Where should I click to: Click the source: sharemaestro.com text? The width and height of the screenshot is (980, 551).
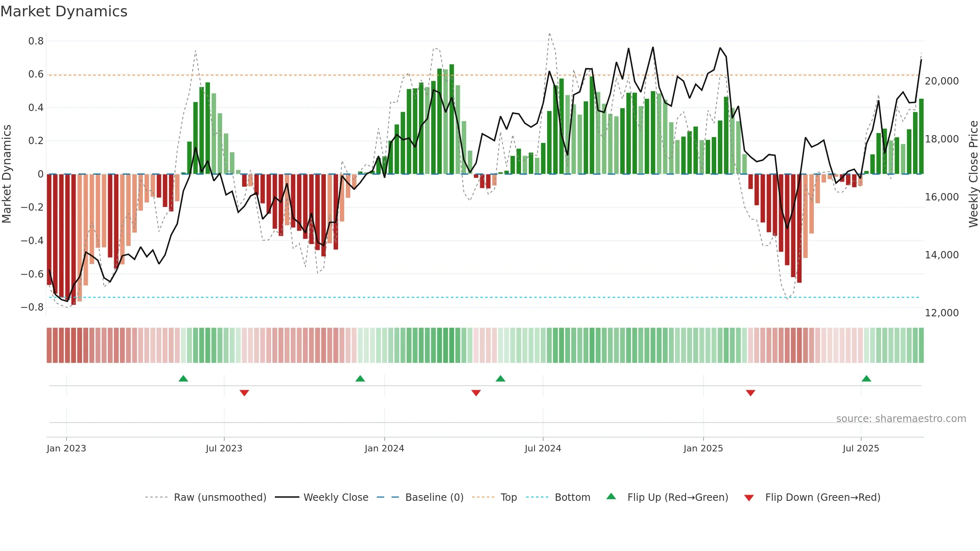click(901, 419)
